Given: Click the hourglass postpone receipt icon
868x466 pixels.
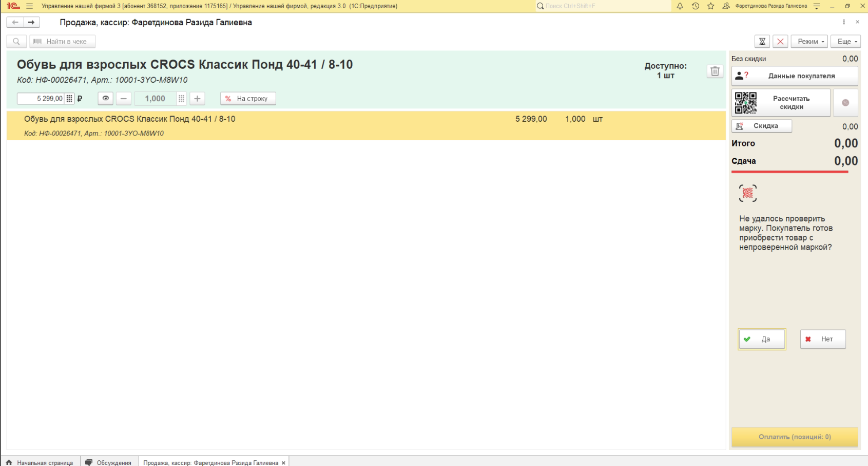Looking at the screenshot, I should [x=762, y=42].
